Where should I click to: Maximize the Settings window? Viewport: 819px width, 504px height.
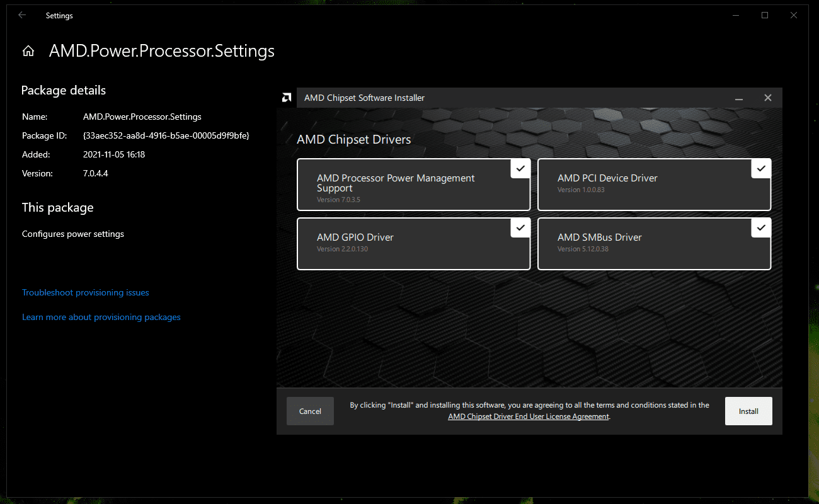click(765, 15)
